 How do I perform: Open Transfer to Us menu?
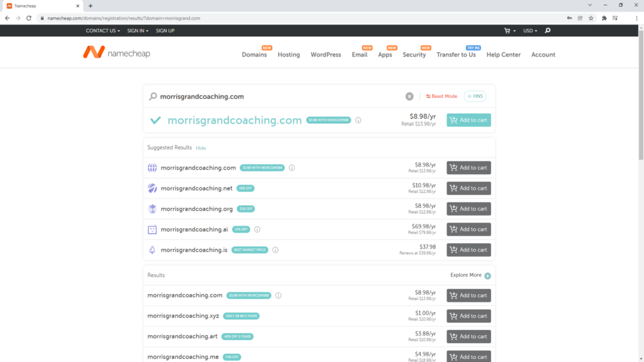pos(456,55)
